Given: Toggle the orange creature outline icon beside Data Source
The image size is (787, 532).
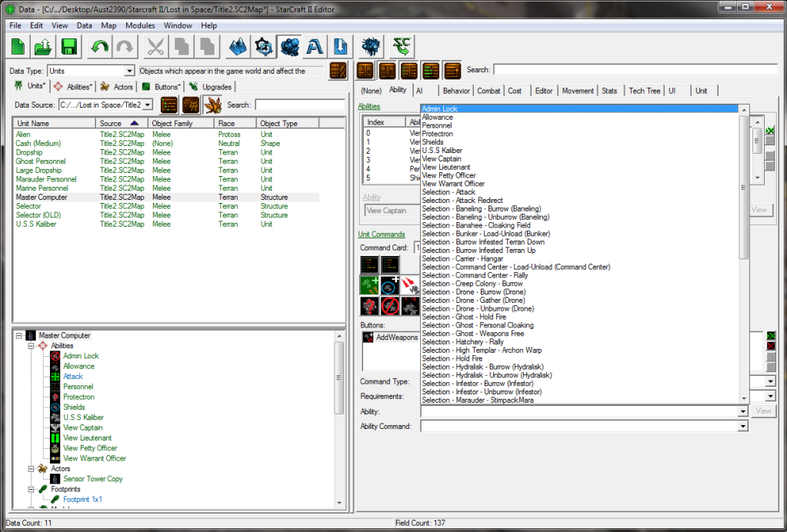Looking at the screenshot, I should (192, 105).
